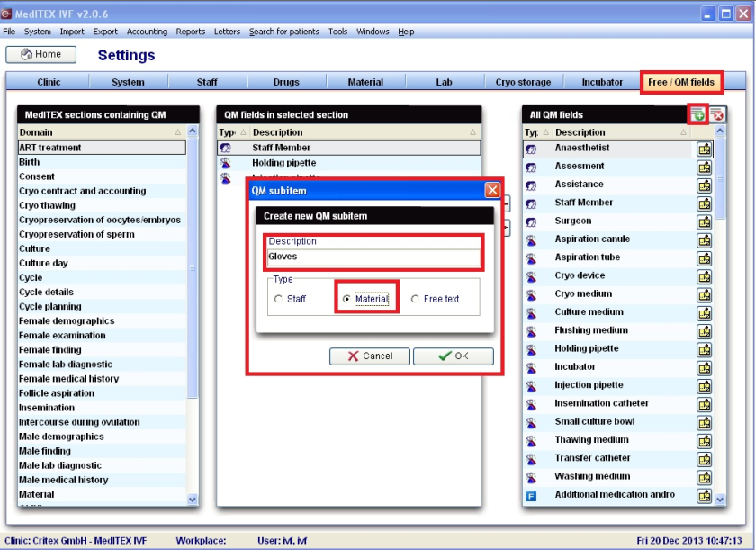Click the Description input field containing Gloves
This screenshot has width=756, height=550.
[374, 257]
